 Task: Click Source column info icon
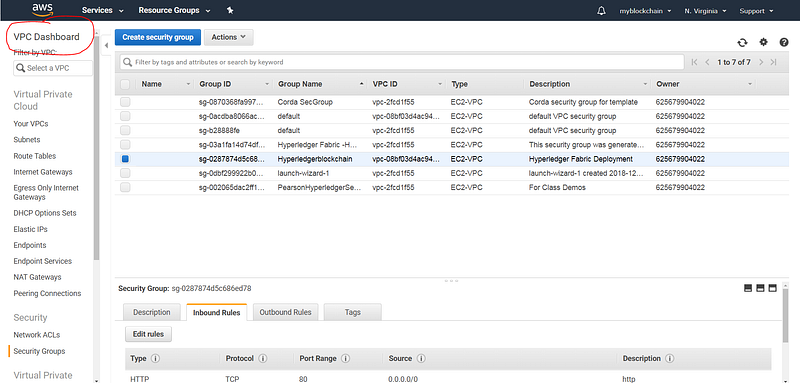click(x=421, y=359)
